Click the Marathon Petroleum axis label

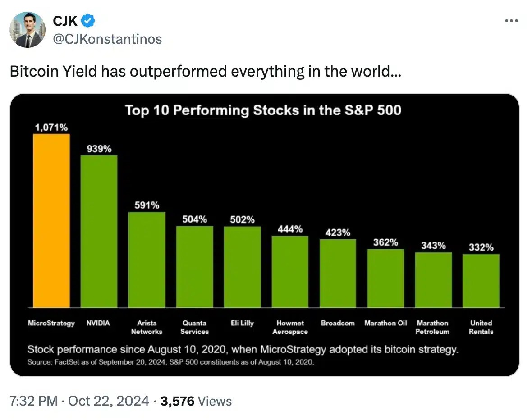coord(432,327)
